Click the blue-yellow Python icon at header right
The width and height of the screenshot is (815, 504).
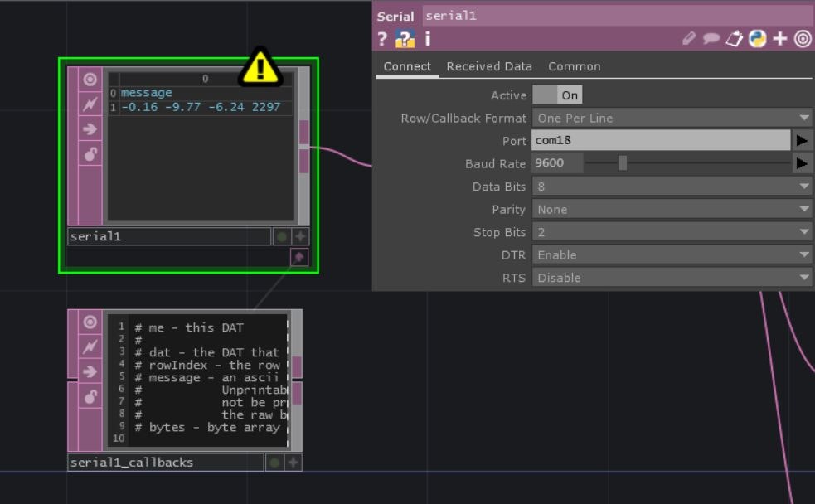click(757, 38)
